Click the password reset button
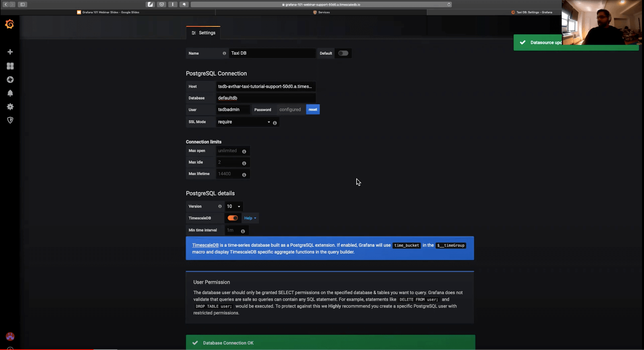The width and height of the screenshot is (644, 350). (313, 110)
